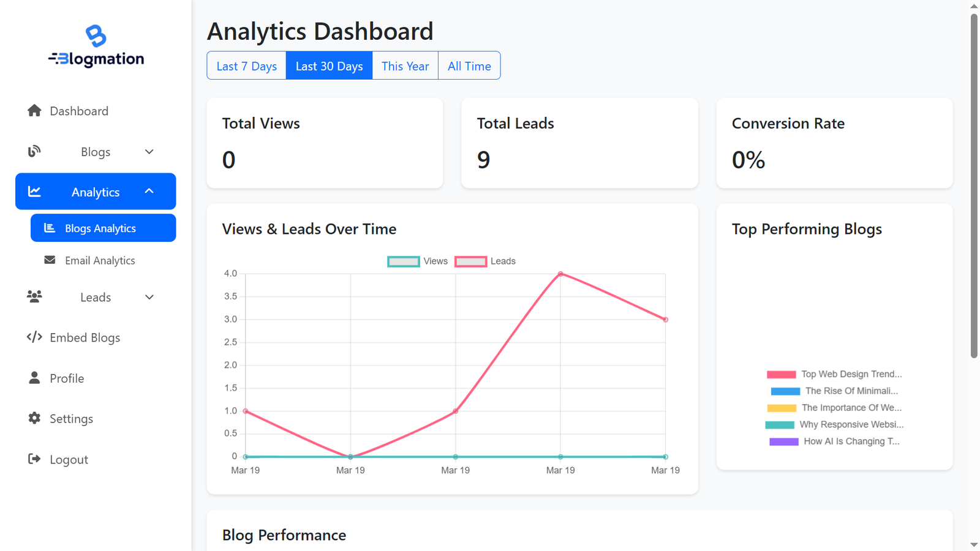Viewport: 980px width, 551px height.
Task: Toggle the Leads series in the chart legend
Action: coord(485,261)
